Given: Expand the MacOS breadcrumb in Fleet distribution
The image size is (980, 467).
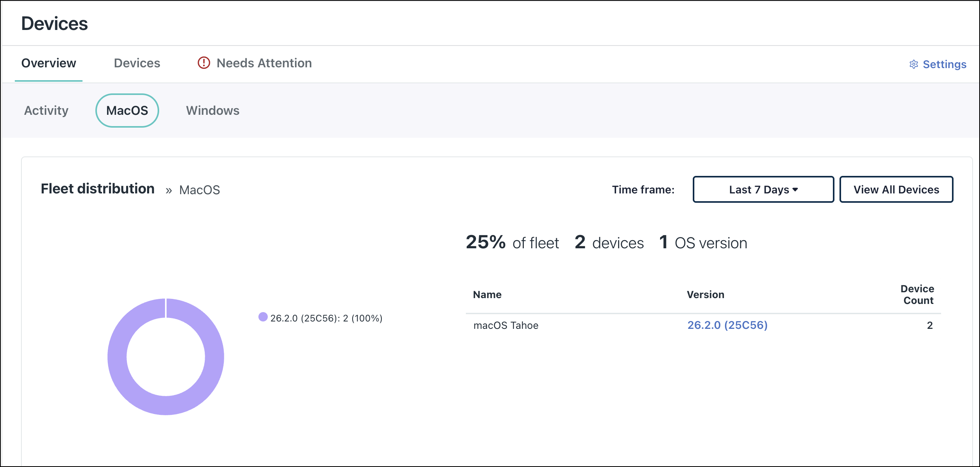Looking at the screenshot, I should coord(199,190).
